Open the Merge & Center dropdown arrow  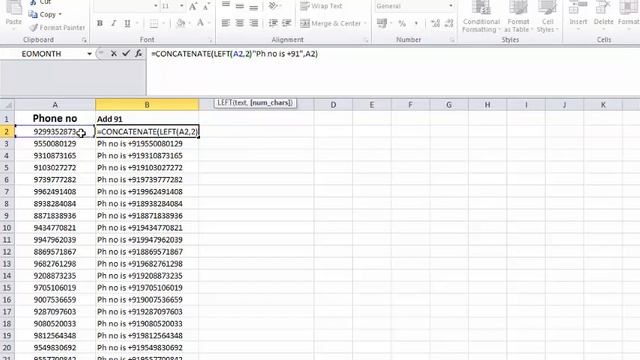[365, 24]
